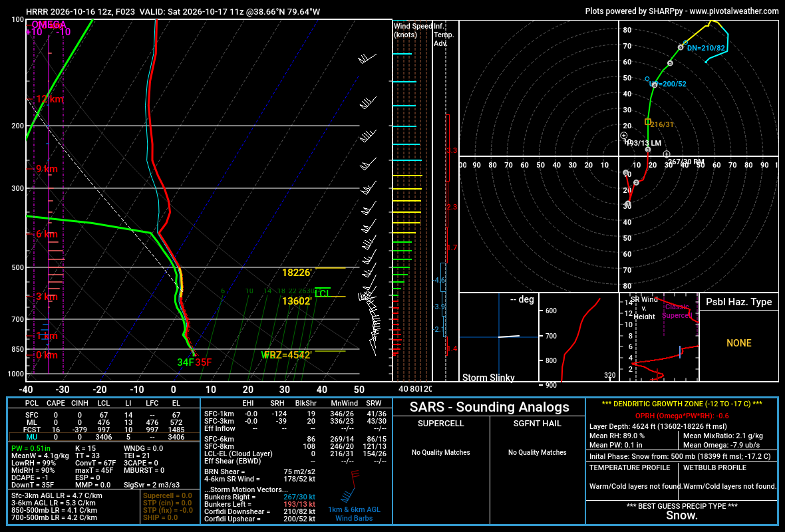Select the green LCL marker label

coord(323,293)
